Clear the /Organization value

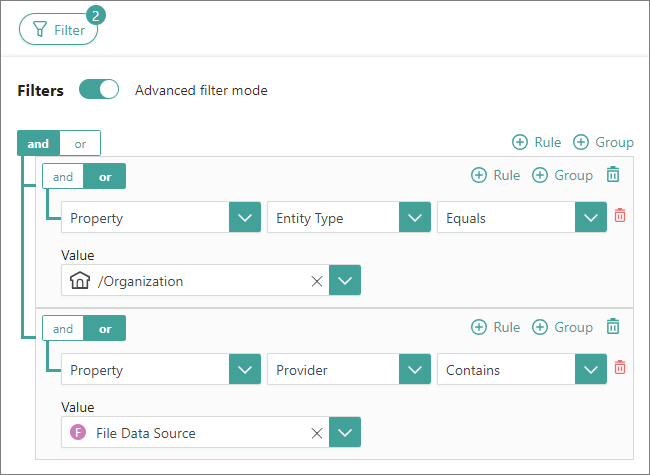pyautogui.click(x=317, y=282)
